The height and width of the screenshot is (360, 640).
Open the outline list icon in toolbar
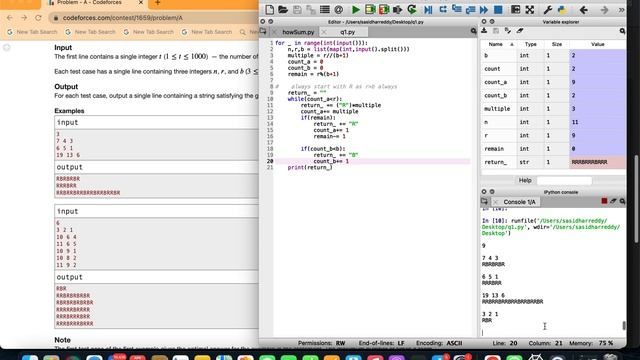coord(324,9)
